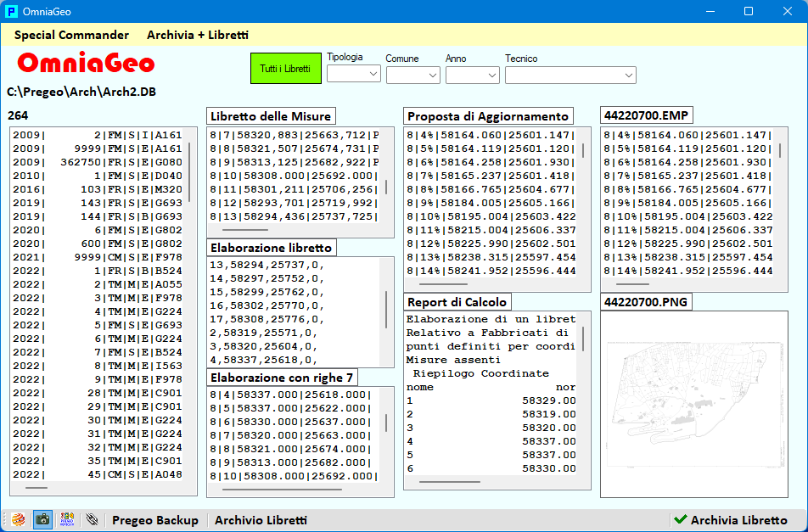Click line 8|10|58308.000 in Libretto delle Misure
The image size is (808, 532).
[x=295, y=176]
